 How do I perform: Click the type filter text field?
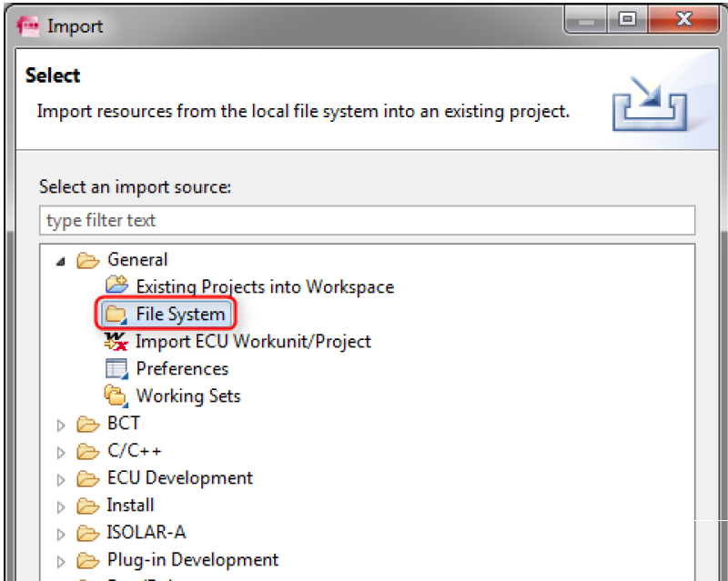[x=367, y=221]
